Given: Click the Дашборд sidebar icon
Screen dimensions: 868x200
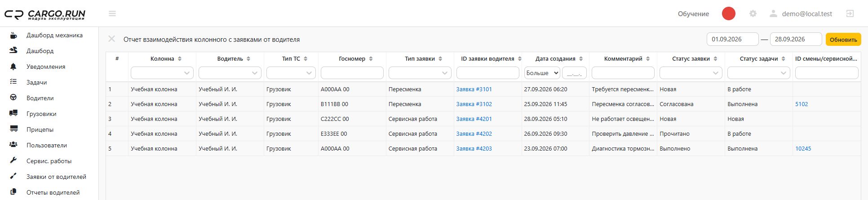Looking at the screenshot, I should (13, 51).
